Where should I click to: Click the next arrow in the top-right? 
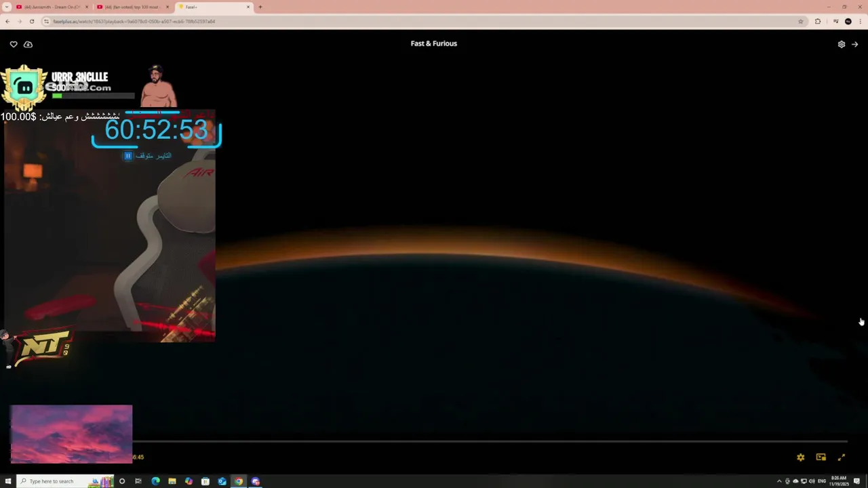(x=854, y=44)
